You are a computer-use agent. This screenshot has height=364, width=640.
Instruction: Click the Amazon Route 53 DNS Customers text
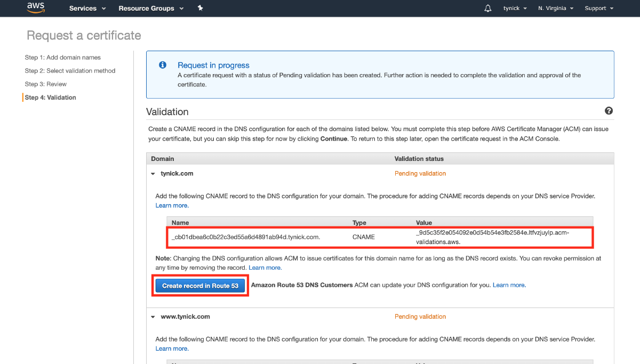302,285
